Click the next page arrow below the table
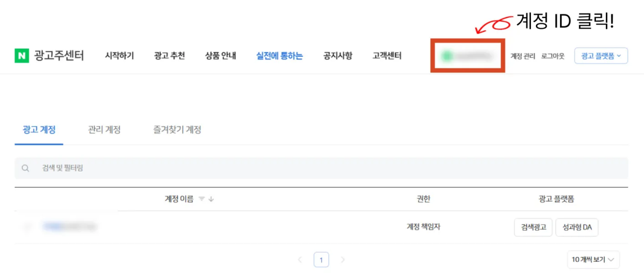644x279 pixels. pos(342,259)
